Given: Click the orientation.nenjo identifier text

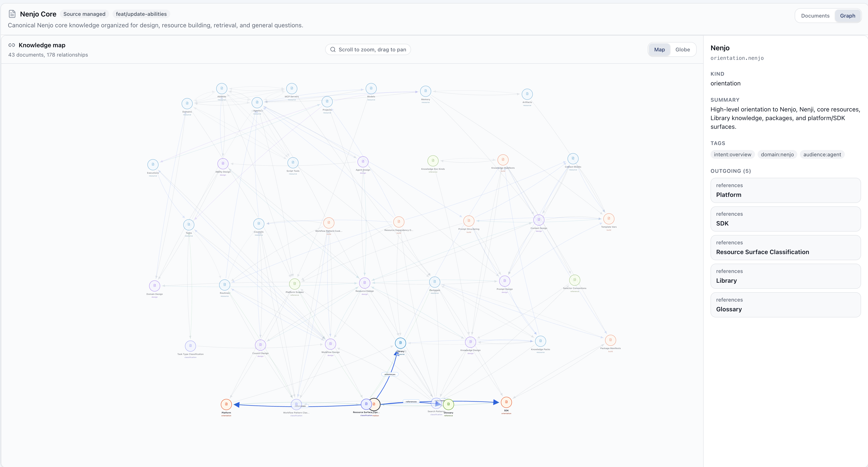Looking at the screenshot, I should [x=737, y=58].
